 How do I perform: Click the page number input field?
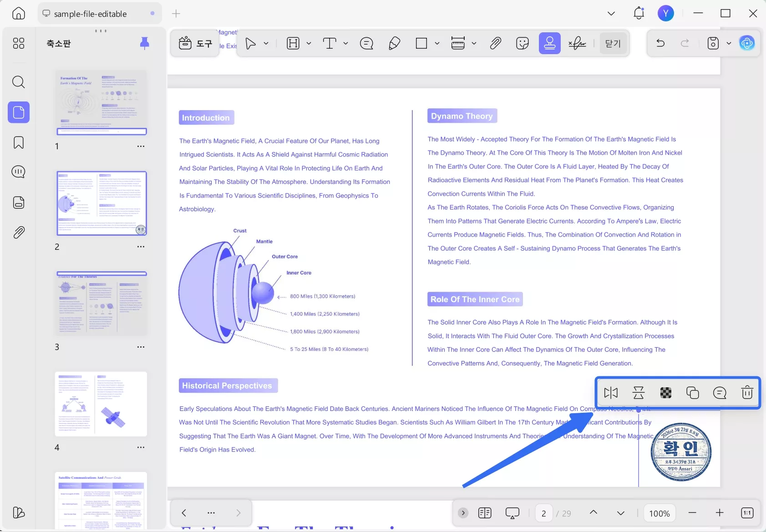coord(543,513)
